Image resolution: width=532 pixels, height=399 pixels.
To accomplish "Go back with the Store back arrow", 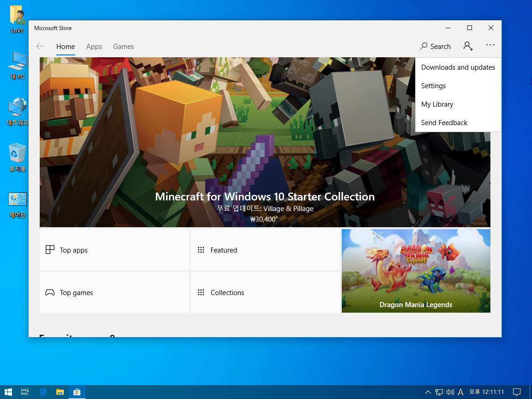I will pos(40,47).
